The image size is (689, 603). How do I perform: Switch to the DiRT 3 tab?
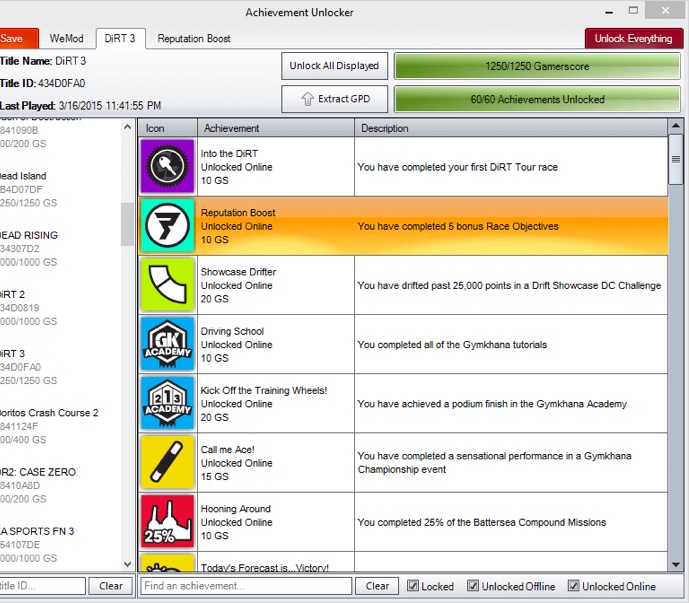point(120,39)
